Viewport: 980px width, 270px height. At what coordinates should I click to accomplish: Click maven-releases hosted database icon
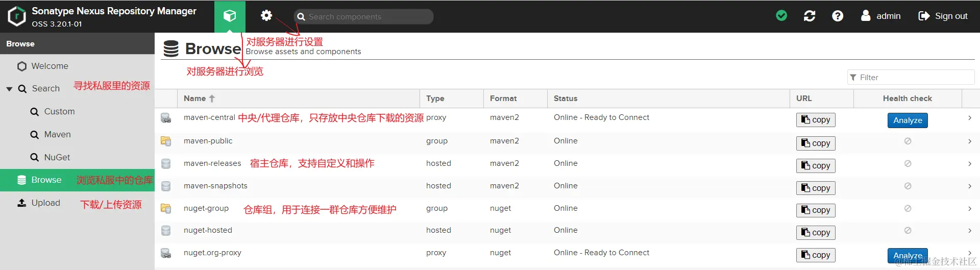pos(166,164)
